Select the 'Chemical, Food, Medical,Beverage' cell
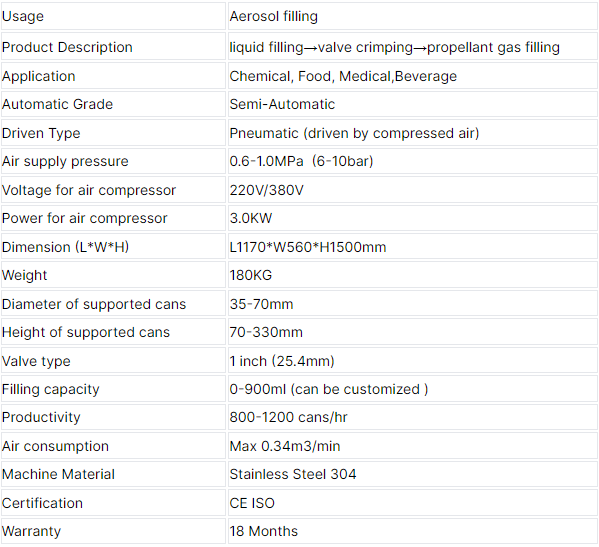599x547 pixels. coord(413,76)
